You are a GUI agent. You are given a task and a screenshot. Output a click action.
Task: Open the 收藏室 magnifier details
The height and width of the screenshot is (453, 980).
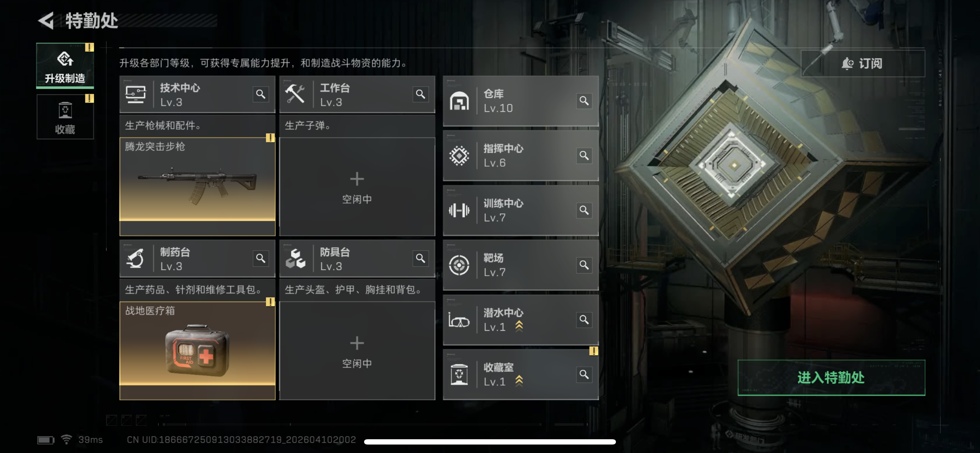[584, 375]
